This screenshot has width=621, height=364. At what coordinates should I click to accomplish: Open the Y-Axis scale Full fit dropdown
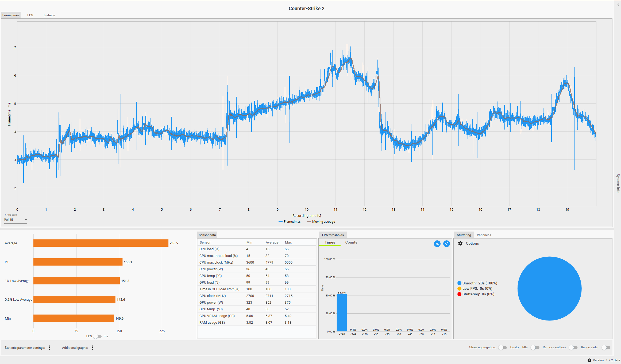click(16, 220)
